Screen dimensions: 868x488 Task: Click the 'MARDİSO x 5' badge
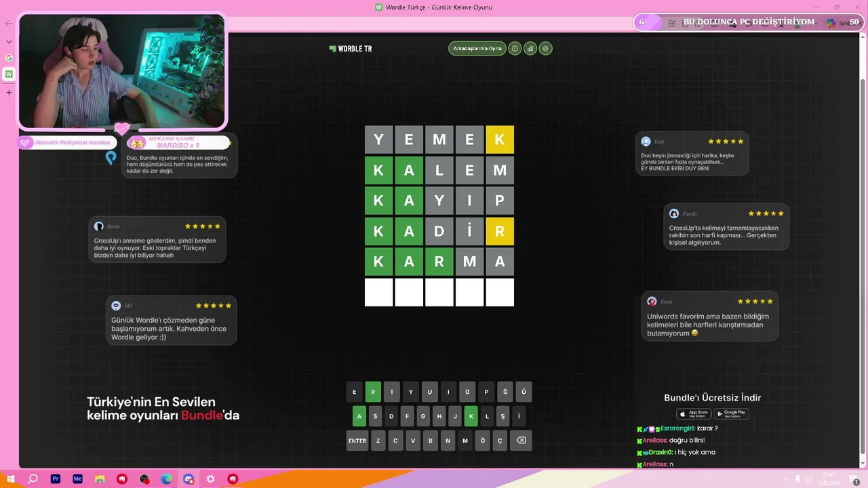[179, 142]
